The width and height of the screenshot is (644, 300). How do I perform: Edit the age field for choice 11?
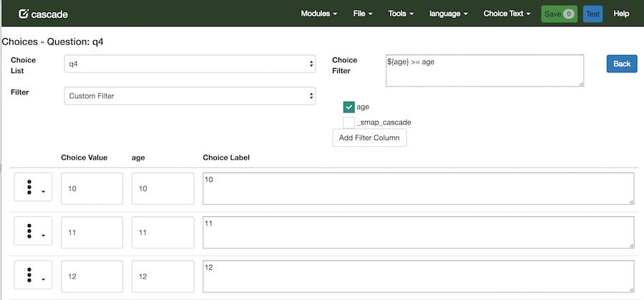(162, 233)
